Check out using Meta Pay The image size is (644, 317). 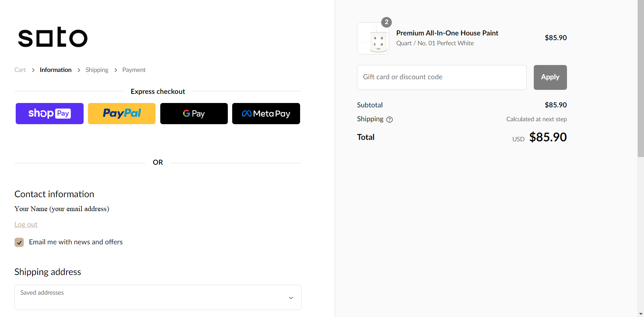(x=266, y=114)
